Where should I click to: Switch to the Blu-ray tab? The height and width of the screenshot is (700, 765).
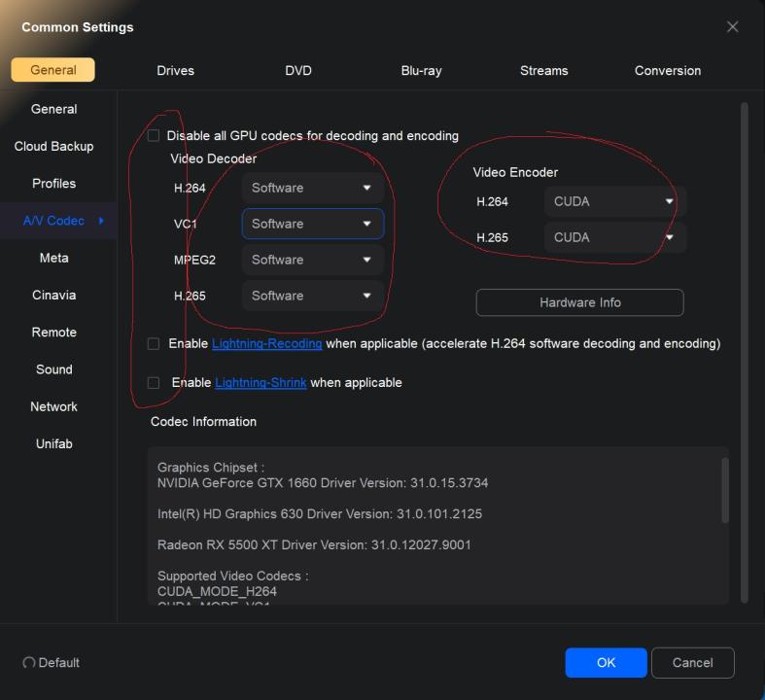[x=421, y=70]
